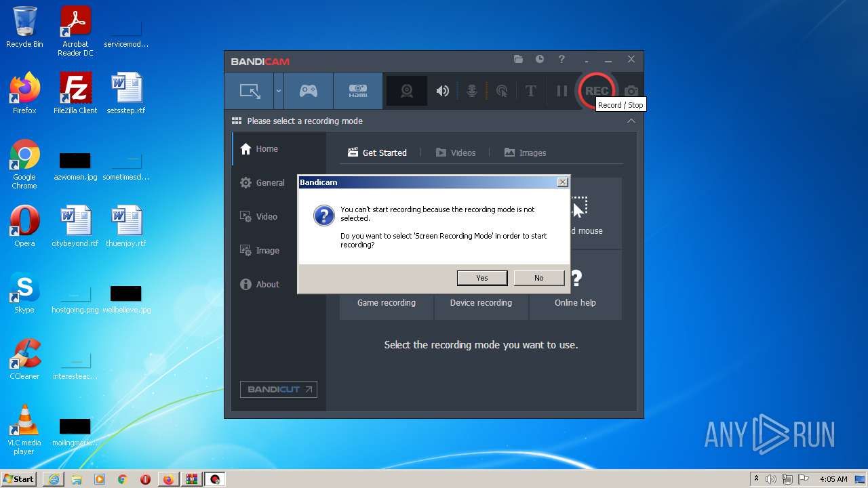Open the Image settings section

[x=279, y=251]
